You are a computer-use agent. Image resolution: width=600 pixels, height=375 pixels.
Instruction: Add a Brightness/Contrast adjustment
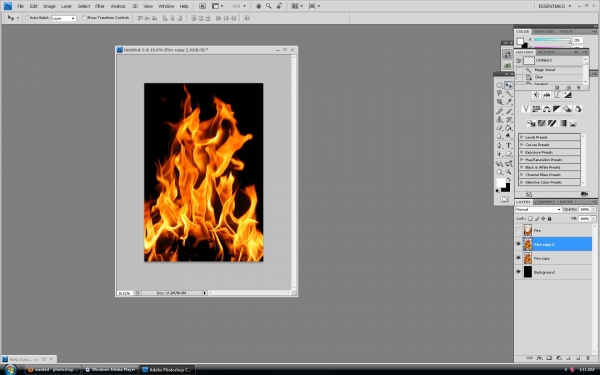coord(536,95)
